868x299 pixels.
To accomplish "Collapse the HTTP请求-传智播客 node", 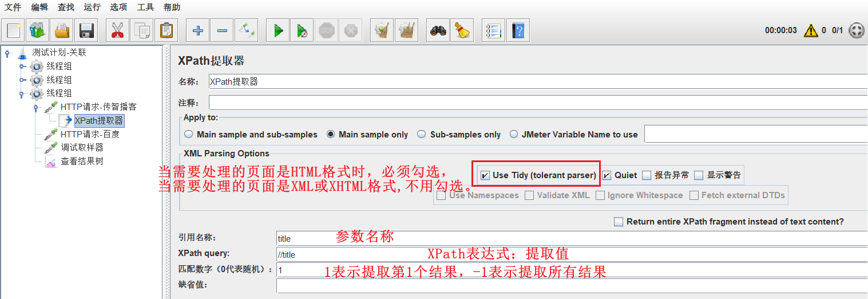I will pyautogui.click(x=36, y=107).
